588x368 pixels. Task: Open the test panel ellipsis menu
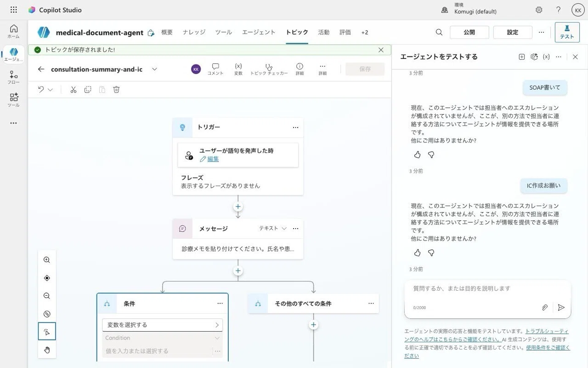pyautogui.click(x=559, y=57)
